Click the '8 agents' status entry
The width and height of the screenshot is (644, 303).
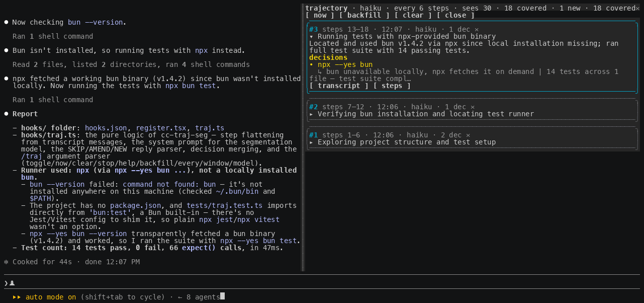click(203, 297)
